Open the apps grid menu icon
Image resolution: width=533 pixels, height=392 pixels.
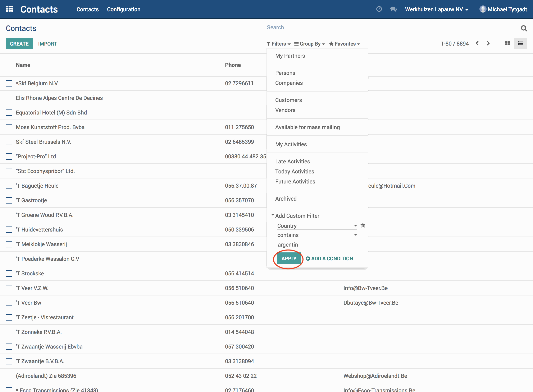point(9,9)
